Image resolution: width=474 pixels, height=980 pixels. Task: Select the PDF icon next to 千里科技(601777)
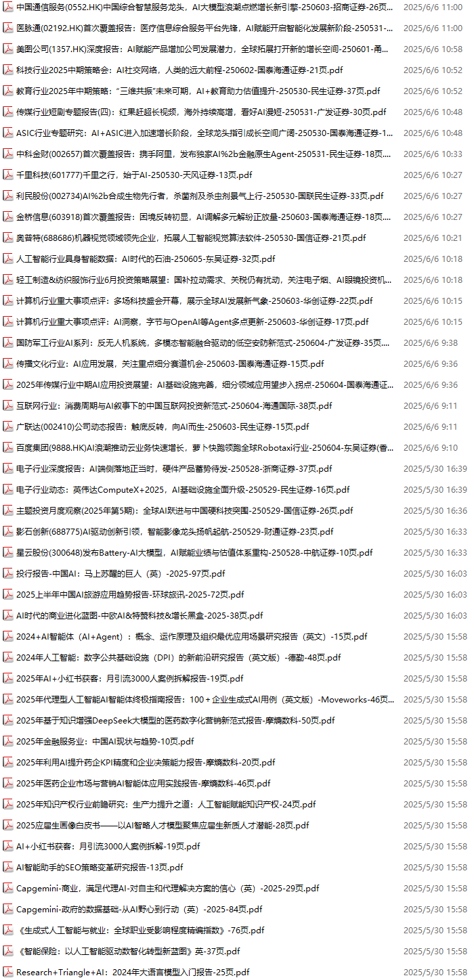pyautogui.click(x=8, y=175)
